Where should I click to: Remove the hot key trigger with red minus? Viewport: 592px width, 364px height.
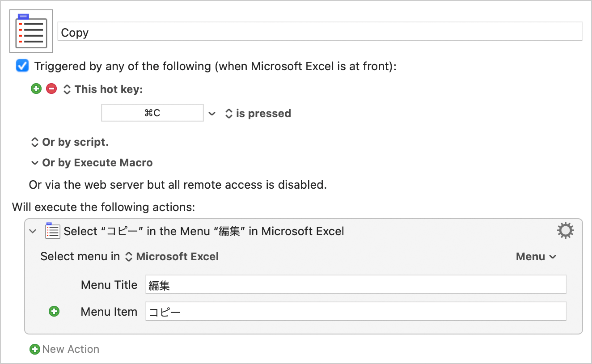[x=51, y=89]
